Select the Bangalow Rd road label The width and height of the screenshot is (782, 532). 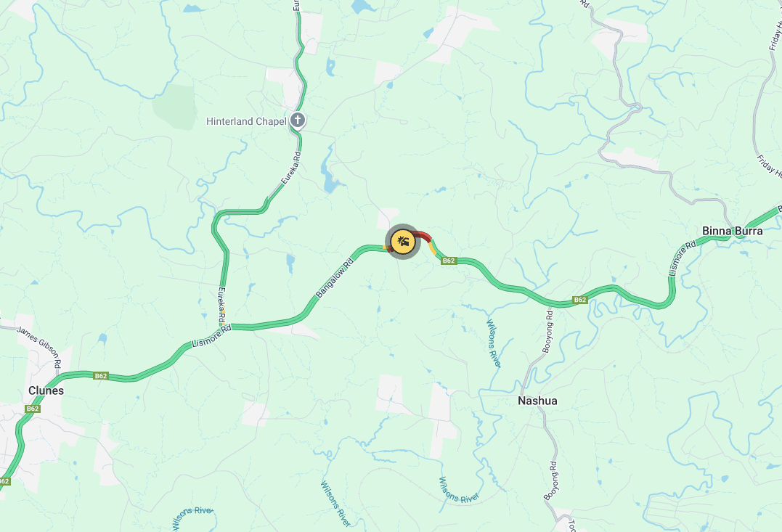click(335, 278)
